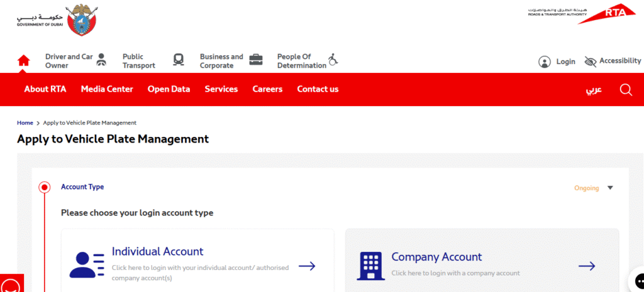Click the Company Account arrow
The height and width of the screenshot is (292, 644).
(587, 266)
